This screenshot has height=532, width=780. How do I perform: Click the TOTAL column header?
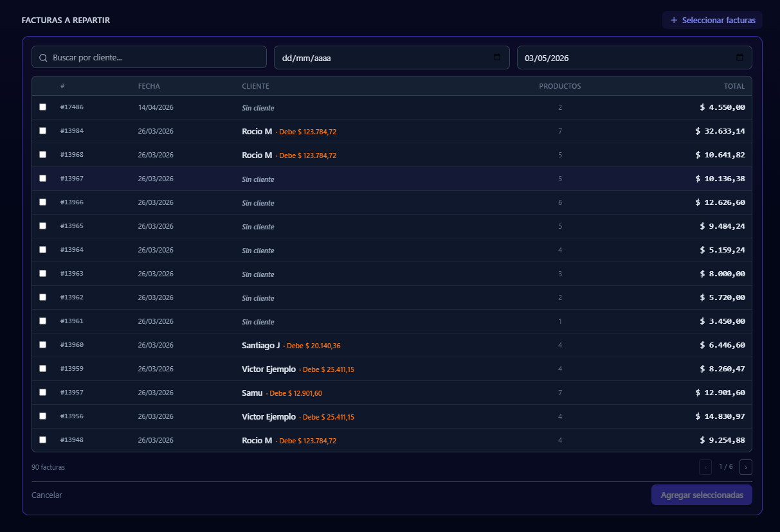tap(734, 86)
